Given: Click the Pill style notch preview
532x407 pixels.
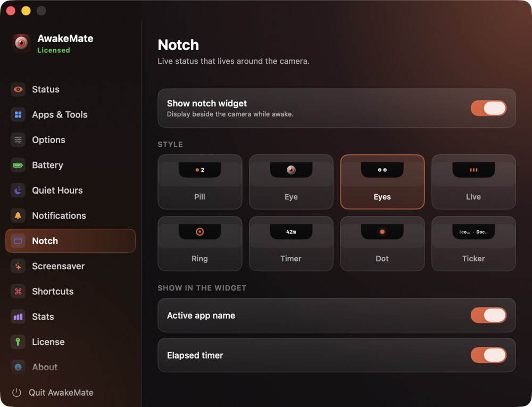Looking at the screenshot, I should coord(200,170).
